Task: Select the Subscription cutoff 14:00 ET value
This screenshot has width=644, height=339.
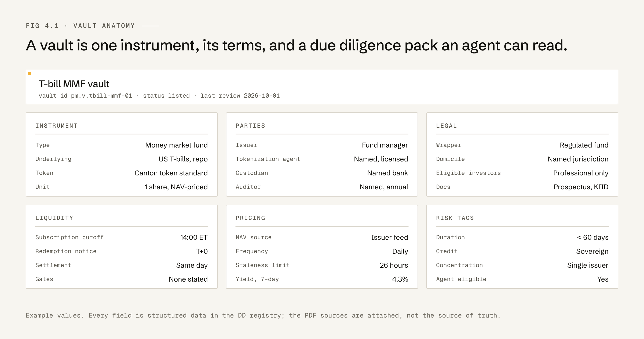Action: tap(194, 237)
